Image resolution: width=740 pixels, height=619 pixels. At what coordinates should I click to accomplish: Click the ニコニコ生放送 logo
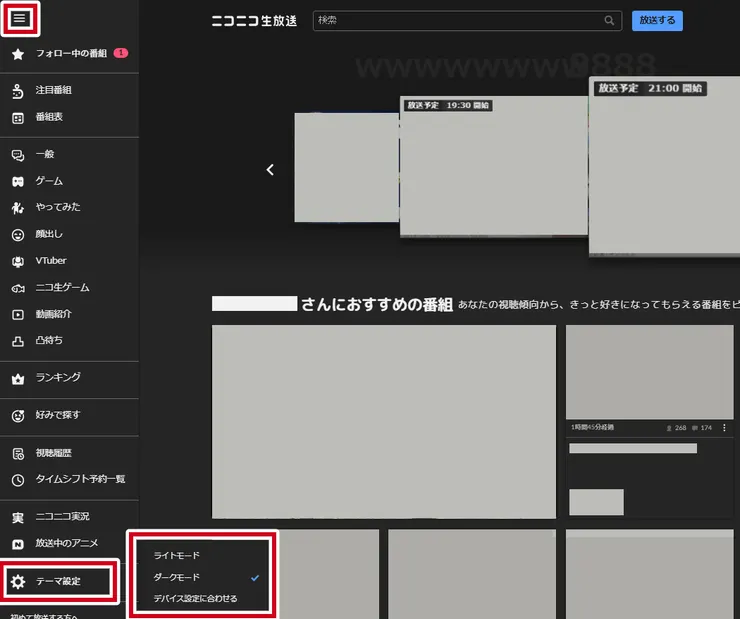[x=254, y=21]
